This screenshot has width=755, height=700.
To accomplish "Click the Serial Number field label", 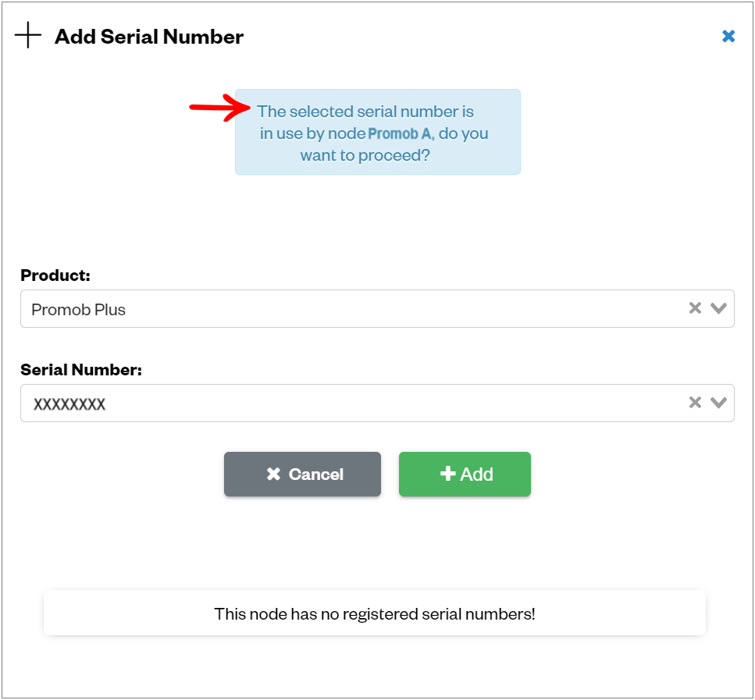I will (x=81, y=369).
